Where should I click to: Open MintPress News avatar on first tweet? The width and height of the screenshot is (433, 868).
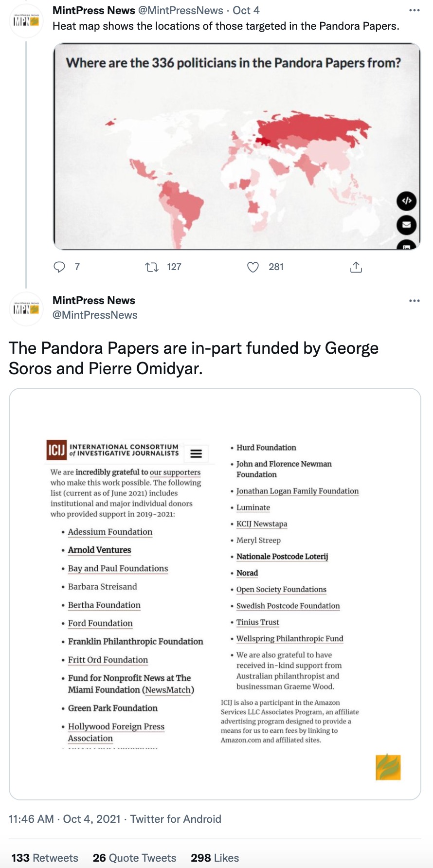[26, 21]
